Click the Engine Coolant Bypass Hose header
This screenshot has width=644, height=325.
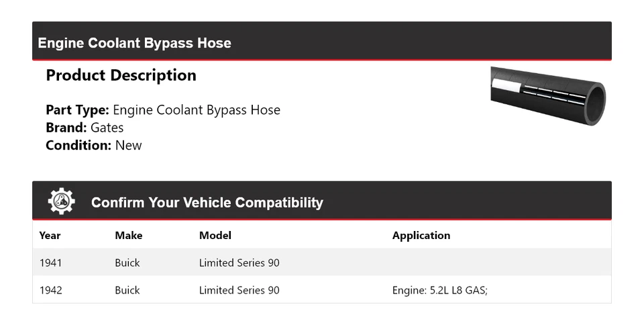point(134,43)
